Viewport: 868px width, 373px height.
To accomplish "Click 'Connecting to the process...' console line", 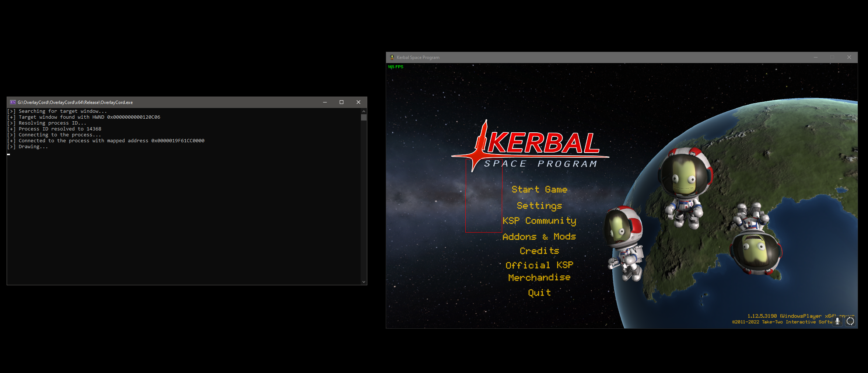I will point(54,135).
